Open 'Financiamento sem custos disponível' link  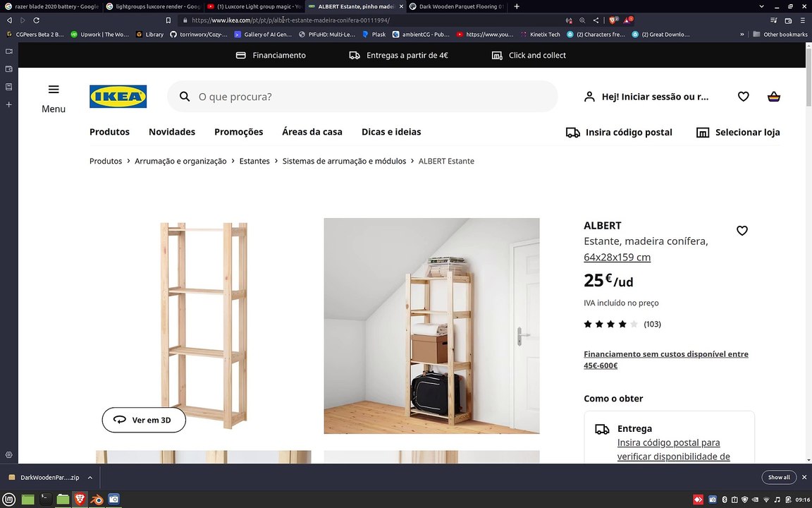(x=666, y=360)
